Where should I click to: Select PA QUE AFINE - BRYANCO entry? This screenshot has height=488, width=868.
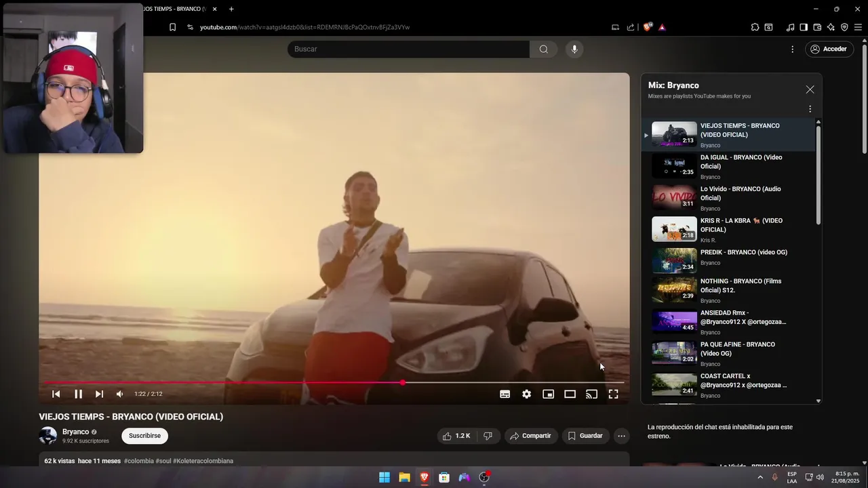click(728, 354)
